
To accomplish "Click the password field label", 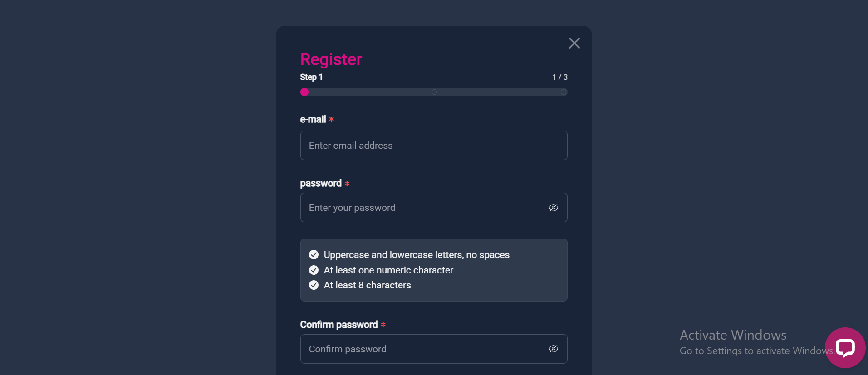I will (321, 183).
